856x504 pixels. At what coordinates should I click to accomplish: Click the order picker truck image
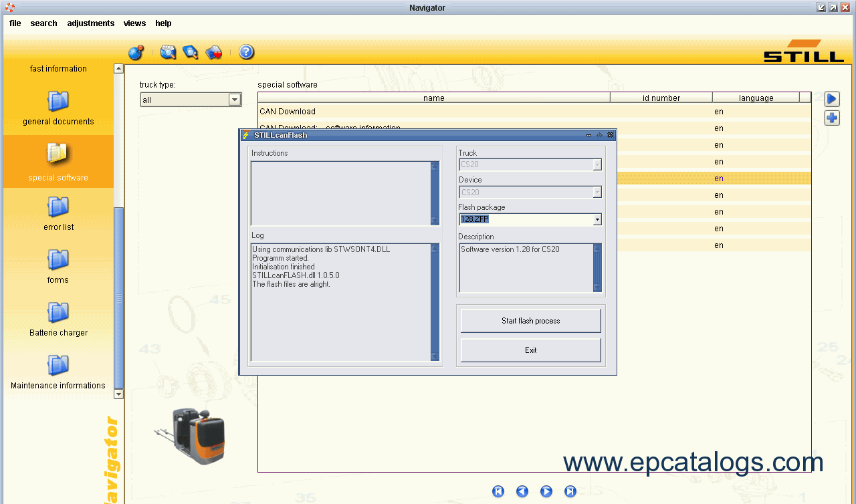[x=190, y=436]
